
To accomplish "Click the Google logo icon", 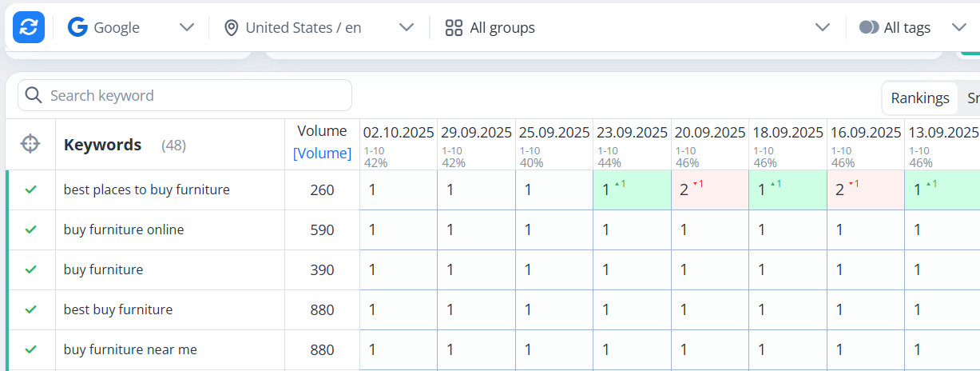I will [x=77, y=27].
